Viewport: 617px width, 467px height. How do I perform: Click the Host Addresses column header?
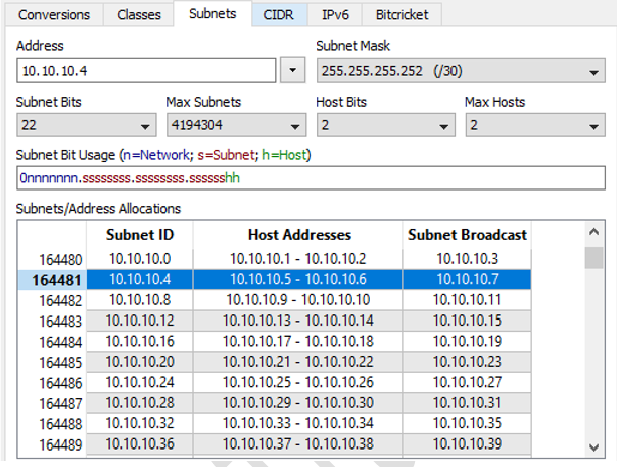[298, 234]
